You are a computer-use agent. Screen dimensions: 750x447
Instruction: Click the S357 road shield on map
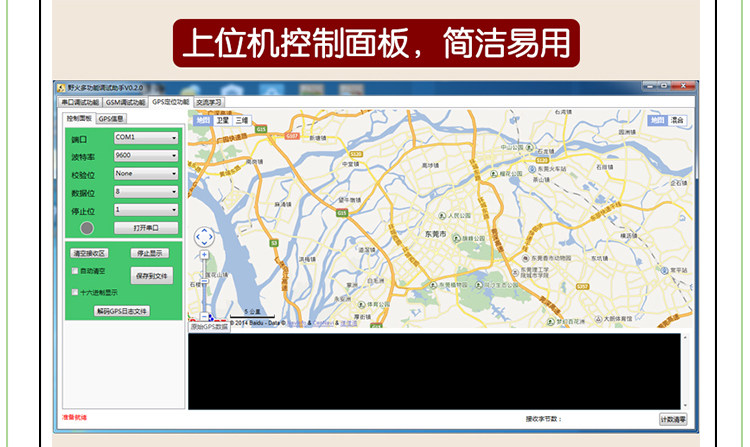582,287
